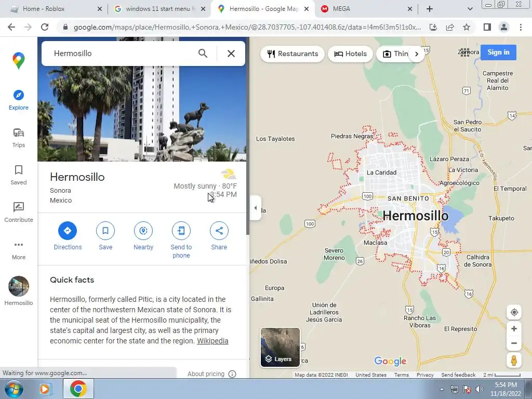
Task: Send Hermosillo to phone
Action: [x=181, y=240]
